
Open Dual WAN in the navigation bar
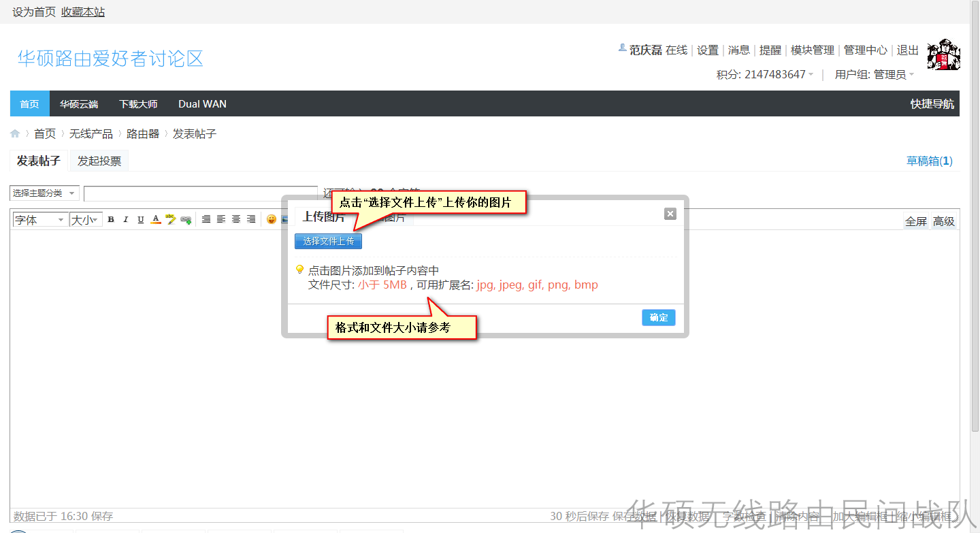(x=202, y=103)
